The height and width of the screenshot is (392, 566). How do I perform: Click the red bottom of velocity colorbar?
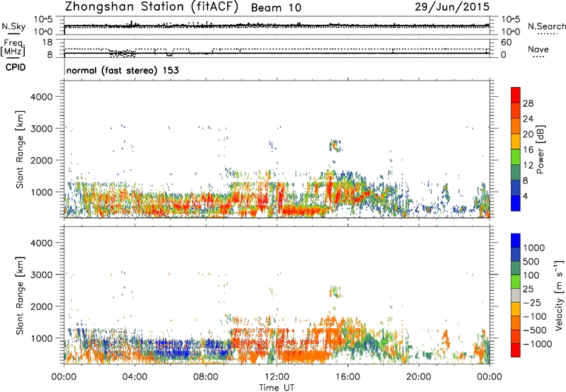pyautogui.click(x=516, y=350)
